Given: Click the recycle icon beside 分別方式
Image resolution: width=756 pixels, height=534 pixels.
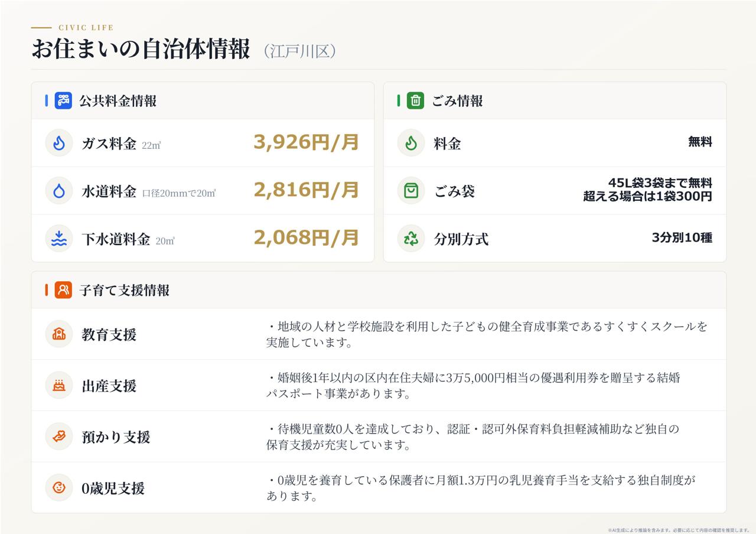Looking at the screenshot, I should (x=411, y=239).
